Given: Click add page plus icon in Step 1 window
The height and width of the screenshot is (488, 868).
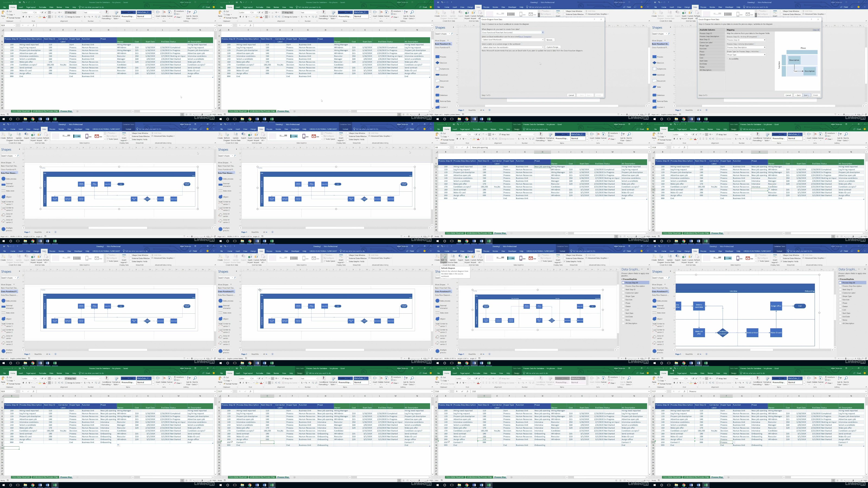Looking at the screenshot, I should 490,110.
